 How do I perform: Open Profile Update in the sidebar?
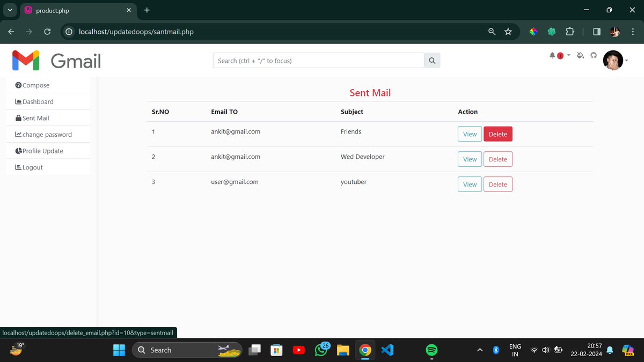(x=48, y=151)
